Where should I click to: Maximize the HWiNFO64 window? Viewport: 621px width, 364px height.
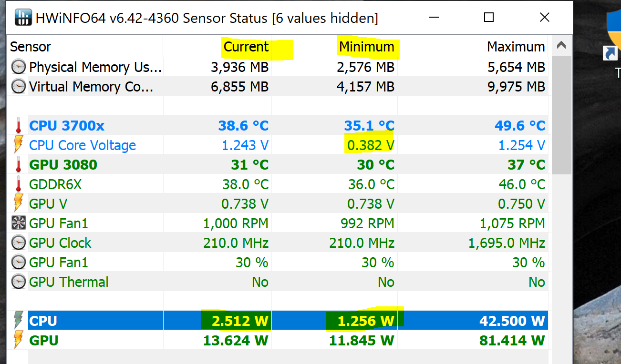click(488, 18)
